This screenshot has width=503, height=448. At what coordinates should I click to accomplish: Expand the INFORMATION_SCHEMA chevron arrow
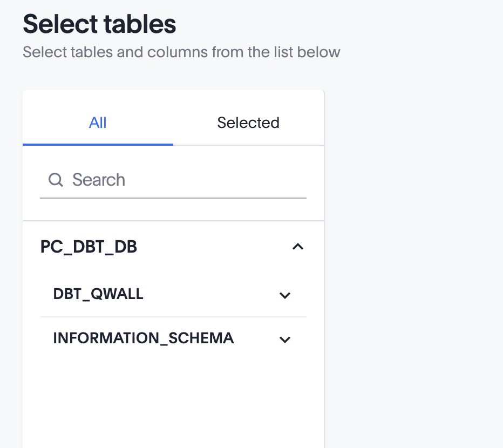285,340
